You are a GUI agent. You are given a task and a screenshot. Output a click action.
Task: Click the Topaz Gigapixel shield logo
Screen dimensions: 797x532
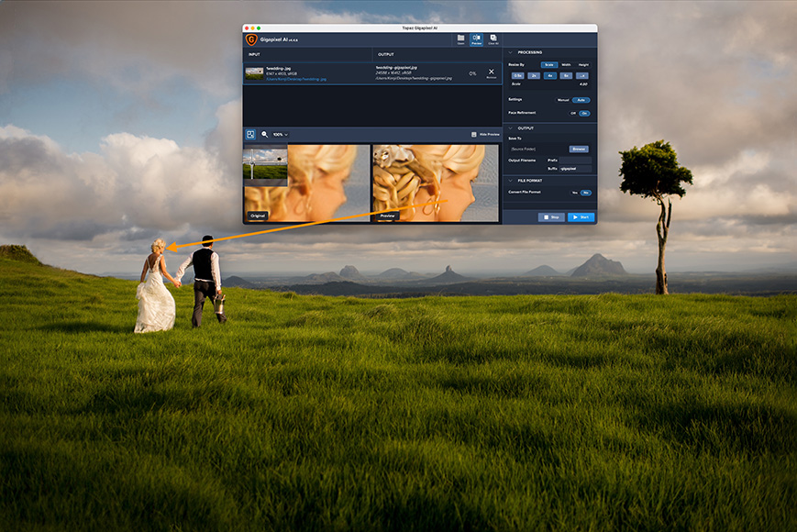pyautogui.click(x=251, y=39)
